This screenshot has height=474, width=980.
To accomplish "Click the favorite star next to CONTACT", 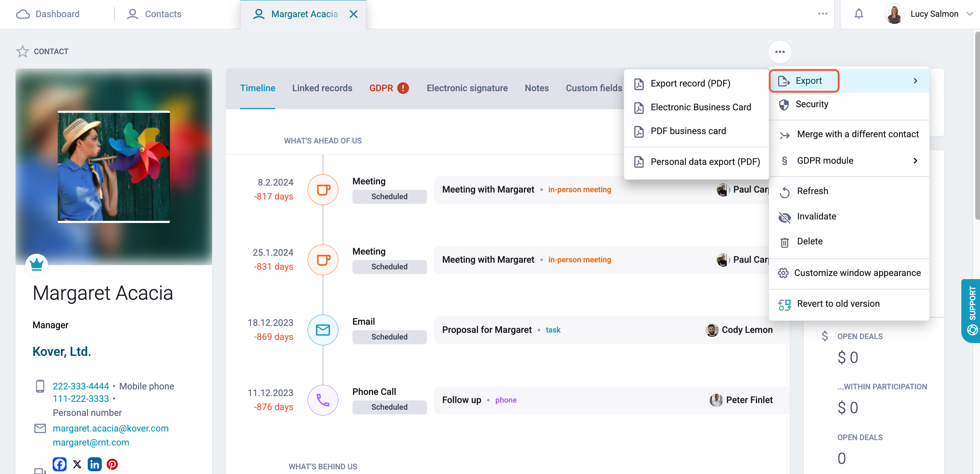I will click(22, 51).
